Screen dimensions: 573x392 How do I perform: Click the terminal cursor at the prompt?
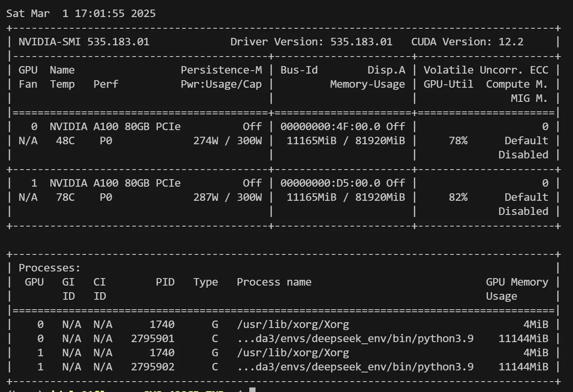point(252,390)
